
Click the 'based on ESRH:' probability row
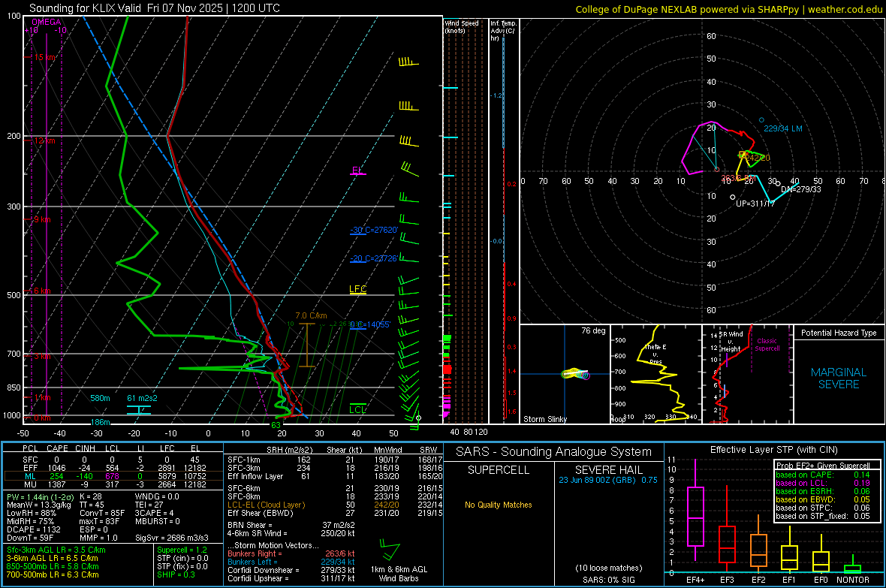tap(823, 491)
